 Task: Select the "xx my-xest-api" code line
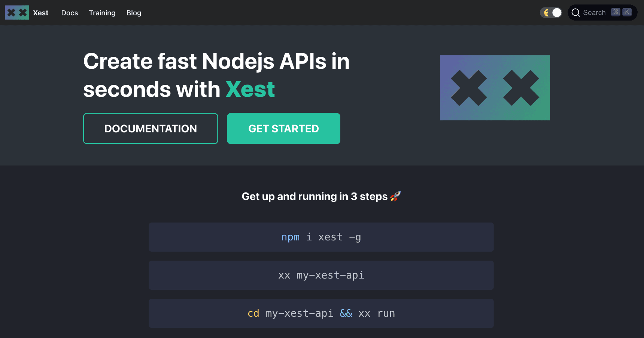tap(321, 275)
